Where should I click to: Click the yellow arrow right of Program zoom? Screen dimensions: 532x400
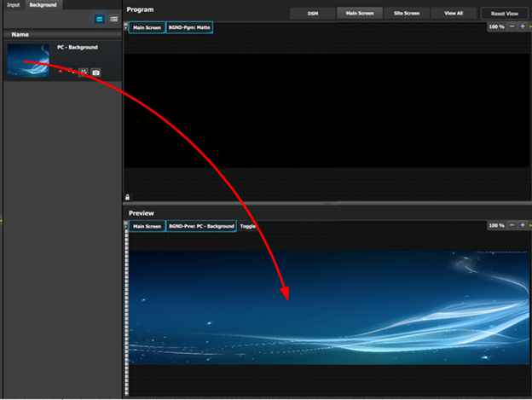(530, 26)
